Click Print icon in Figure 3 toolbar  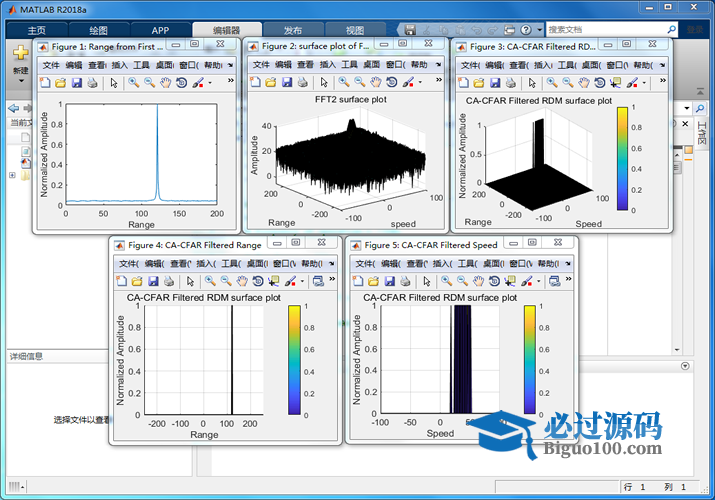(511, 82)
